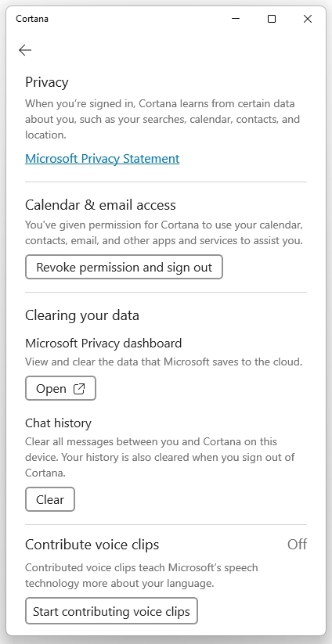Click the Chat history subheading
This screenshot has height=644, width=332.
tap(59, 423)
